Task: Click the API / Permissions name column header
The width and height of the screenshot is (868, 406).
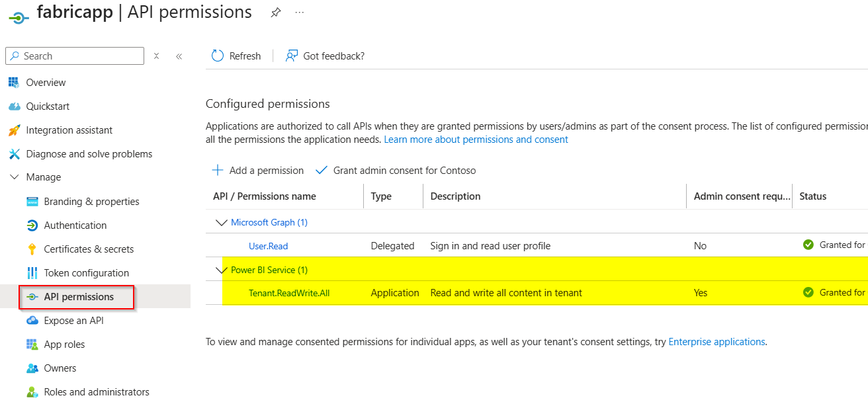Action: click(x=264, y=196)
